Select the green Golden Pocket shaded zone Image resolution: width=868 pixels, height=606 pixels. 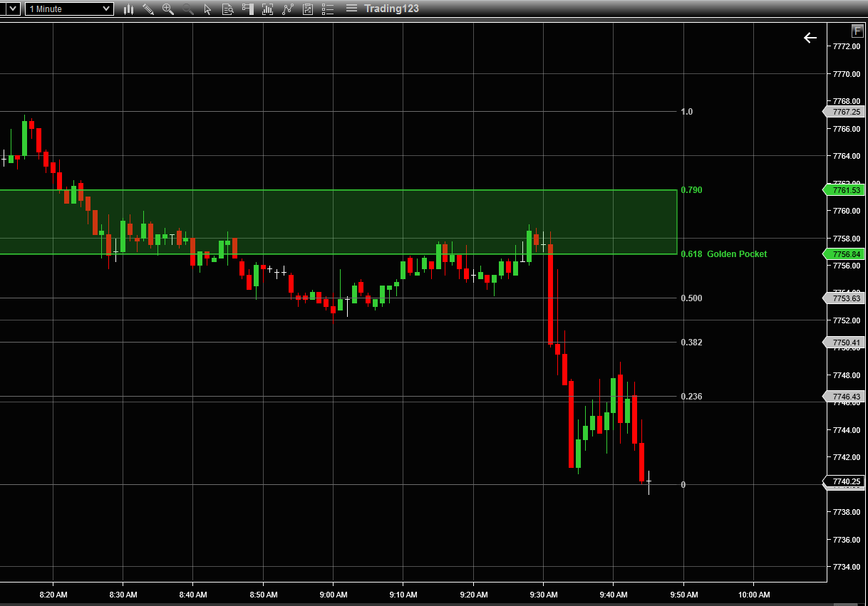tap(339, 222)
